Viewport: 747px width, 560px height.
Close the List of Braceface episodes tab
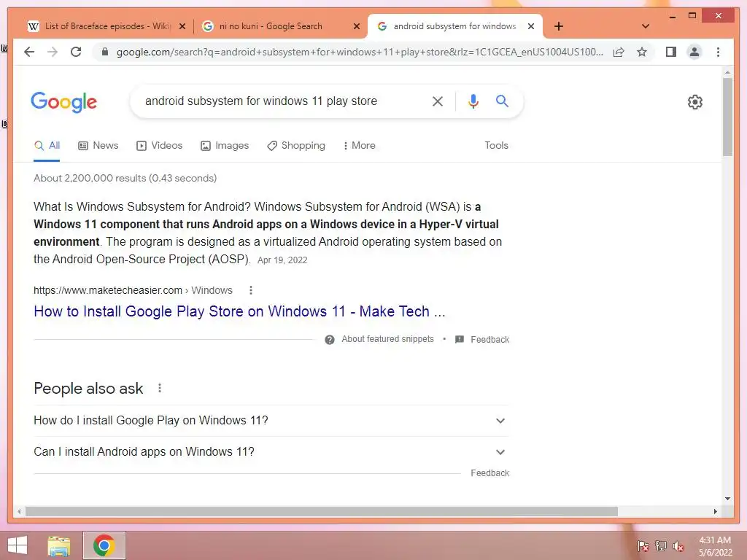coord(182,26)
